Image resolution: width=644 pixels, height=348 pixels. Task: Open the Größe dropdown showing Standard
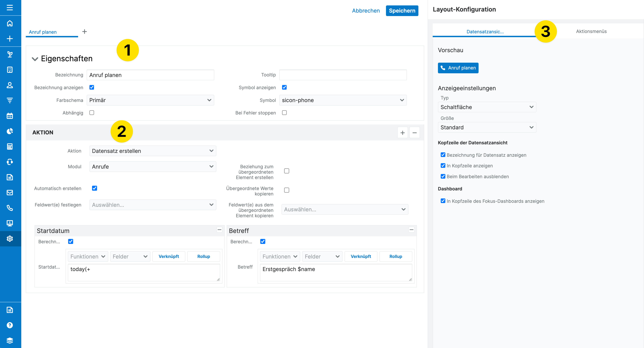(487, 127)
